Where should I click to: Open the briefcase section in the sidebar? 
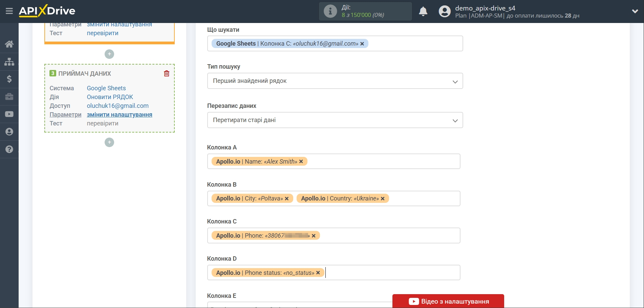click(x=9, y=97)
